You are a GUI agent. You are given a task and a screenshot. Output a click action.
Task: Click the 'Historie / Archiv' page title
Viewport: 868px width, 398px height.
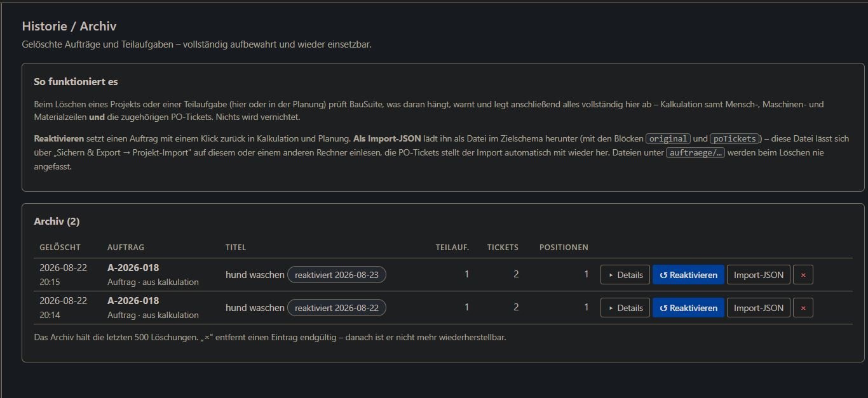[x=69, y=26]
